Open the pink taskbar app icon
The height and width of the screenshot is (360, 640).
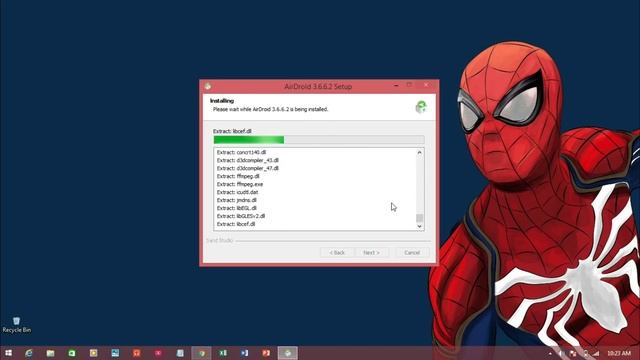pos(158,353)
